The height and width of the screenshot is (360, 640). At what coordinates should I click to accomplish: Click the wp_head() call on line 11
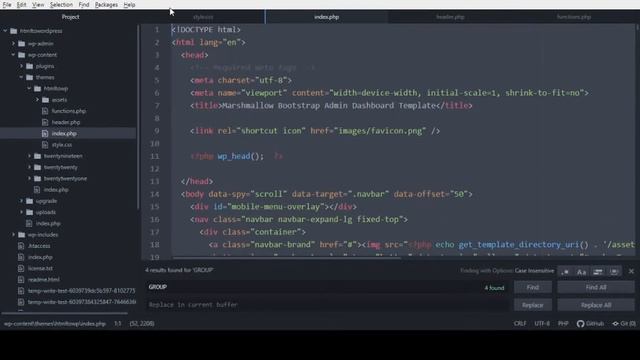pos(240,156)
